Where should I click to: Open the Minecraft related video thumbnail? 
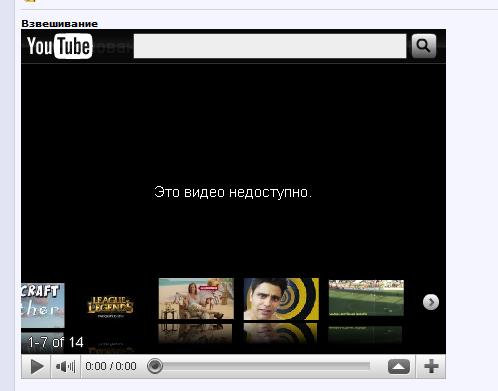tap(43, 306)
